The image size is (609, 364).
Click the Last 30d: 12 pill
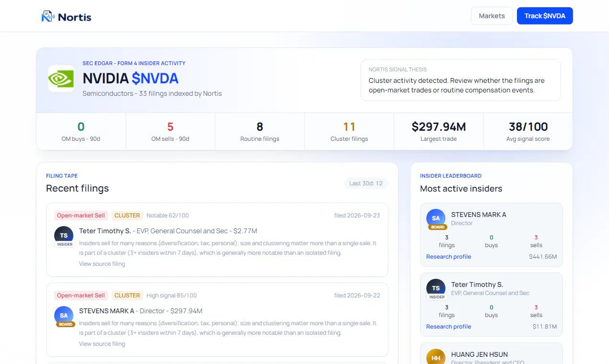pos(366,183)
